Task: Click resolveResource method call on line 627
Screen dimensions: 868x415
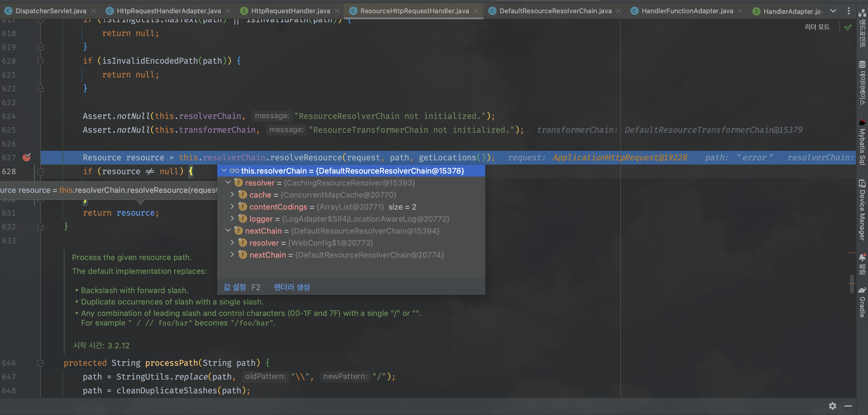Action: tap(306, 158)
